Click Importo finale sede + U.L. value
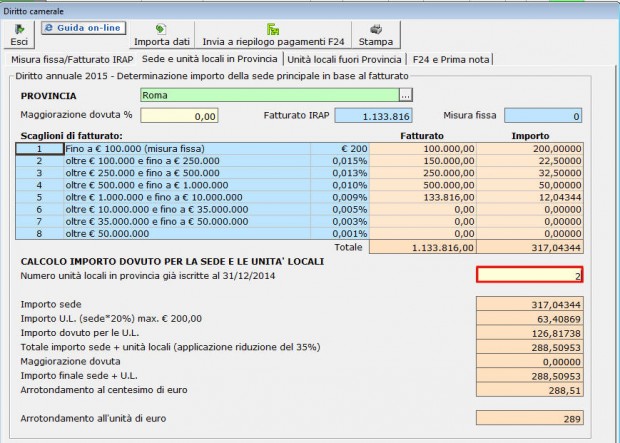Image resolution: width=620 pixels, height=443 pixels. tap(530, 376)
